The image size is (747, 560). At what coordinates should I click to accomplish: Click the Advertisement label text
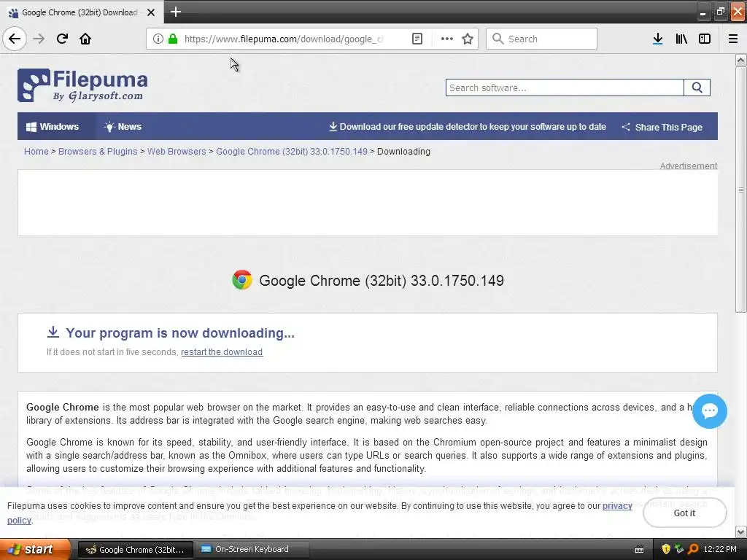pos(689,166)
